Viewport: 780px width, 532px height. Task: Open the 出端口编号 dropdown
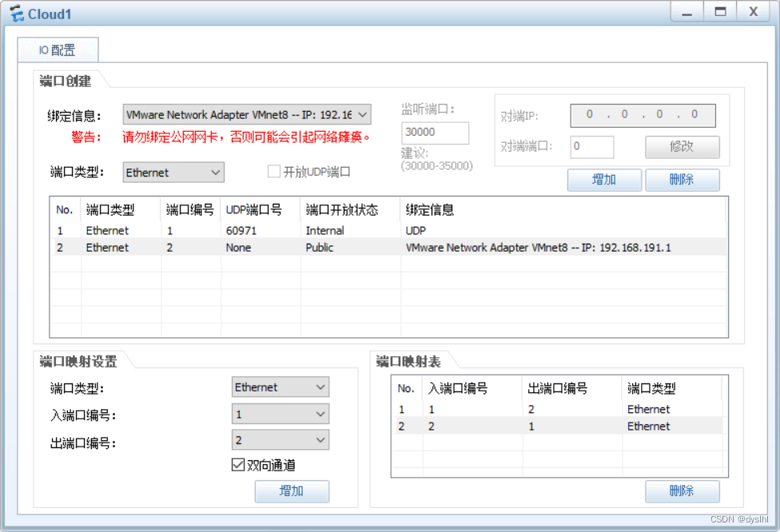pyautogui.click(x=280, y=440)
